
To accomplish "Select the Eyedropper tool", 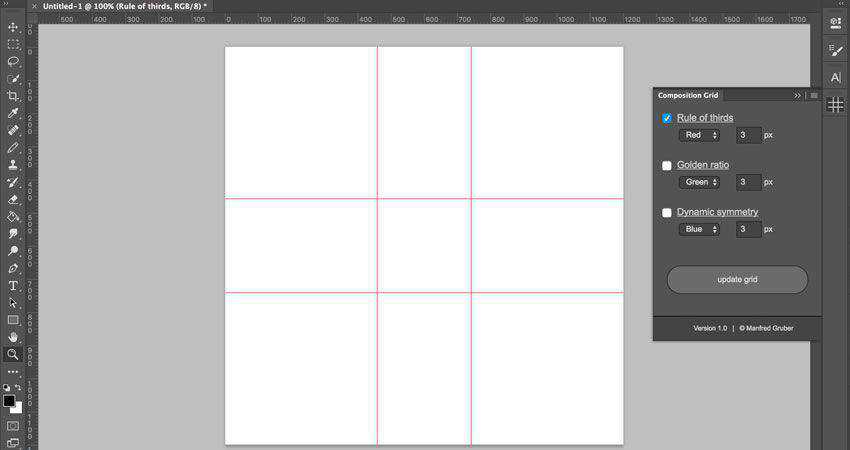I will (x=13, y=113).
